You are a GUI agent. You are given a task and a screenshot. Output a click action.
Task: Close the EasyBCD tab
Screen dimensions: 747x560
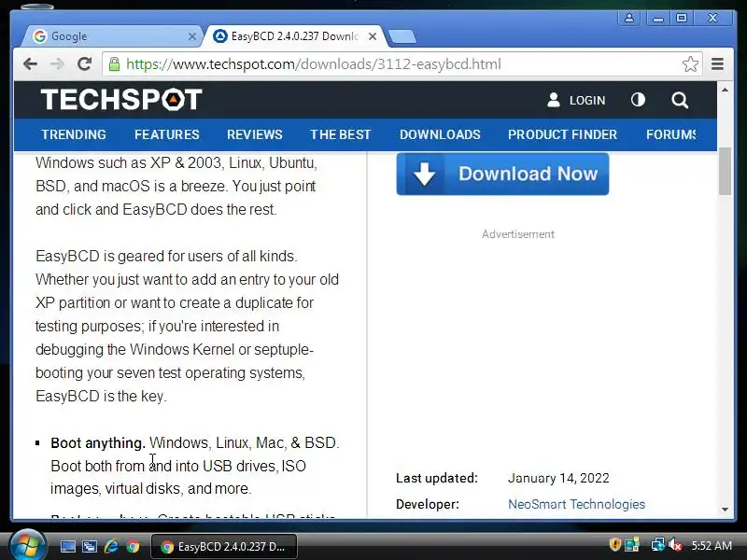[x=373, y=36]
